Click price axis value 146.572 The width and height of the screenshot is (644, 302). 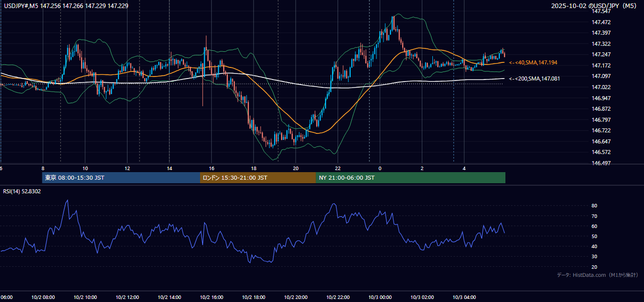601,152
